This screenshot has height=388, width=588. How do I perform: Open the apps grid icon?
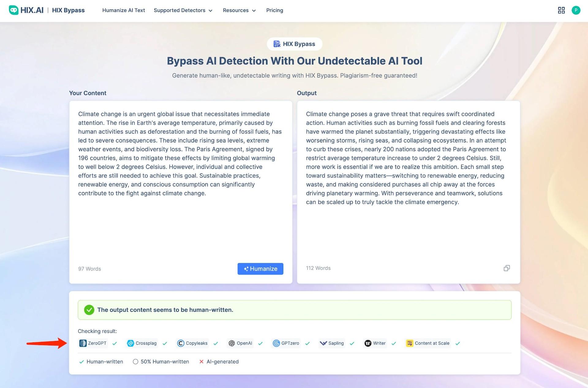pyautogui.click(x=561, y=10)
